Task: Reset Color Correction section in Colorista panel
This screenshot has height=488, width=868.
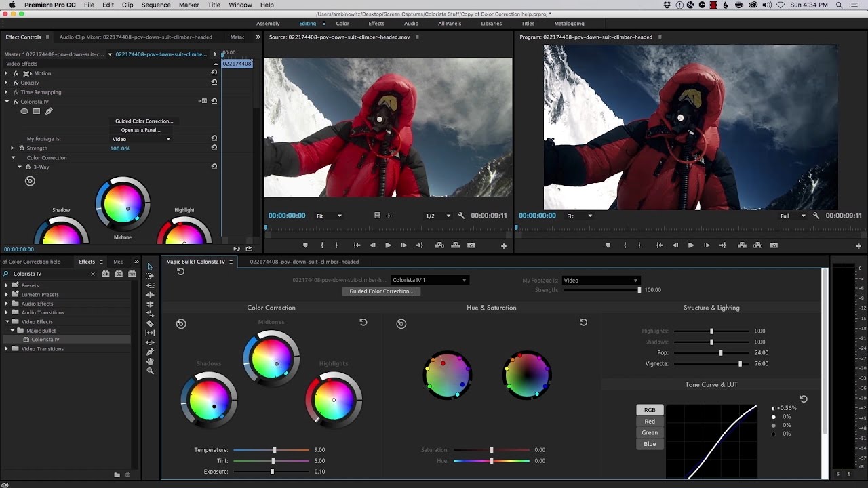Action: (363, 323)
